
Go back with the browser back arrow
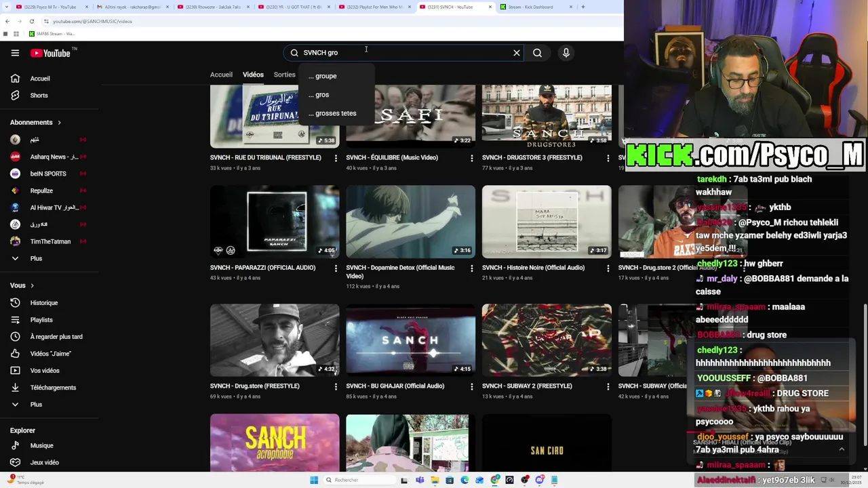pyautogui.click(x=7, y=21)
